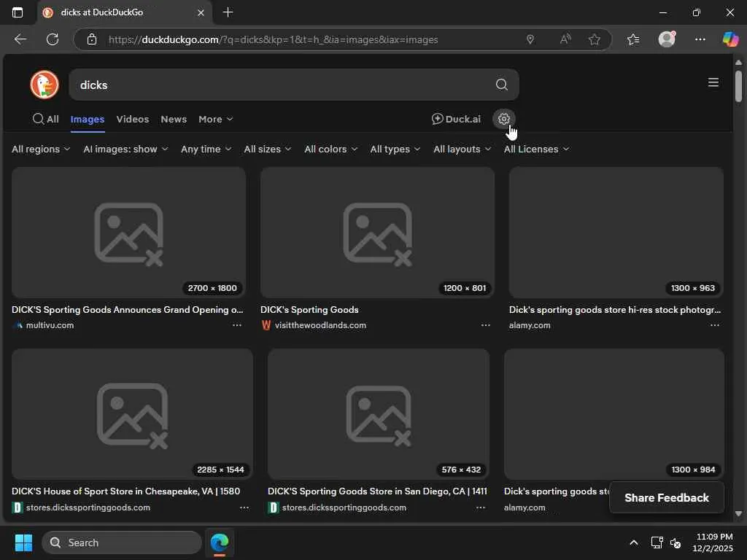Open the 576 × 432 image thumbnail
Image resolution: width=747 pixels, height=560 pixels.
point(379,414)
